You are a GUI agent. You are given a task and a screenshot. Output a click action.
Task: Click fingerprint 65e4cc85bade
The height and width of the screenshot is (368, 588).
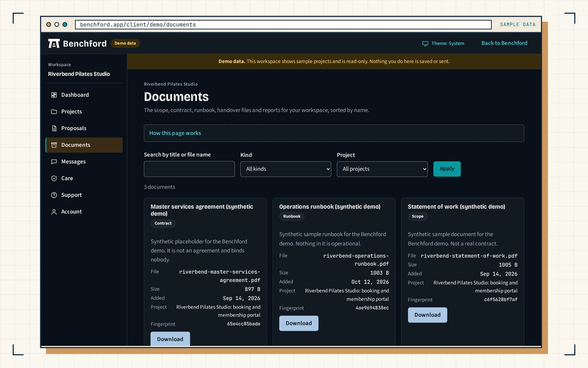coord(243,324)
